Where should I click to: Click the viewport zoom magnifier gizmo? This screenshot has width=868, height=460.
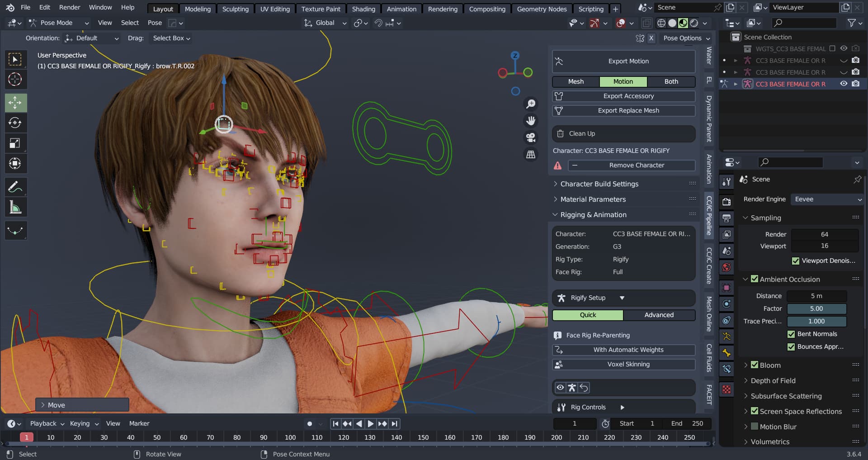531,104
